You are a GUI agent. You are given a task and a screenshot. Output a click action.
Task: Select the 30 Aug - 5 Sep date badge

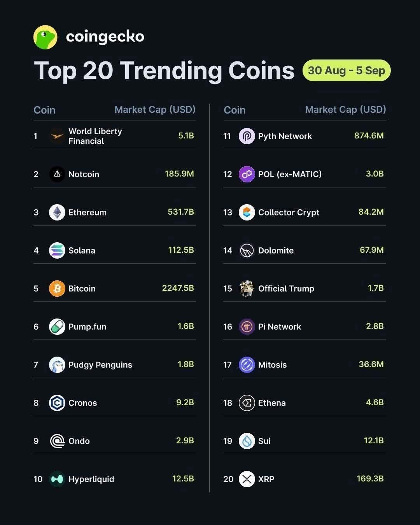click(346, 70)
